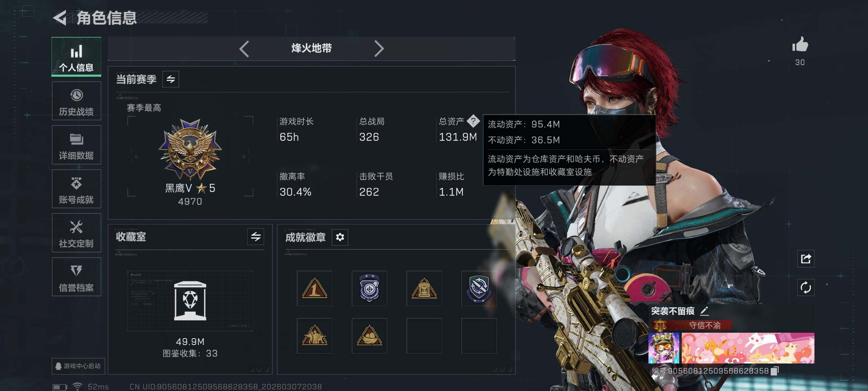The image size is (868, 391).
Task: Click the 游戏中心启动 button
Action: (x=78, y=366)
